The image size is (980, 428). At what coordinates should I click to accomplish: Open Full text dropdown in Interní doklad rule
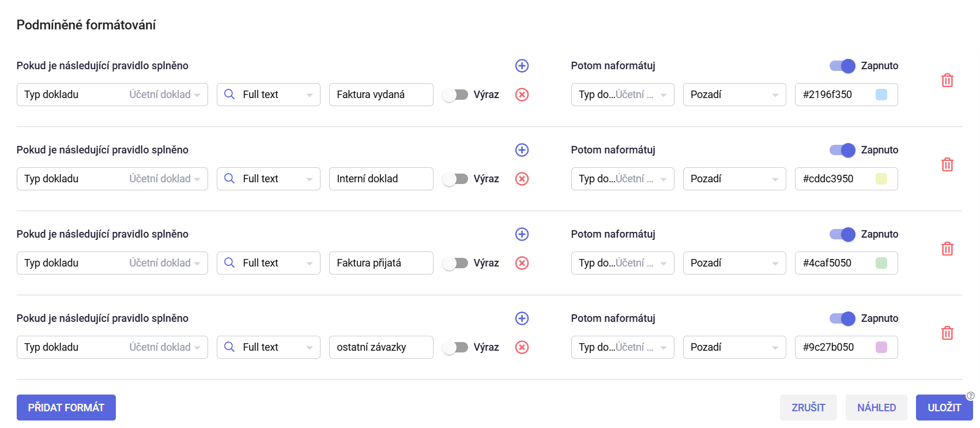tap(269, 179)
